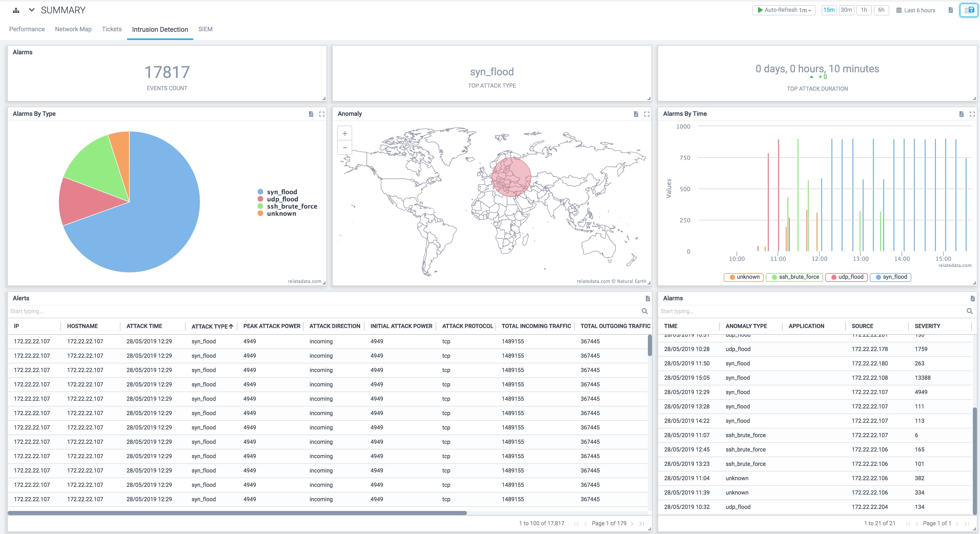Export the Anomaly map panel
980x534 pixels.
pyautogui.click(x=636, y=114)
